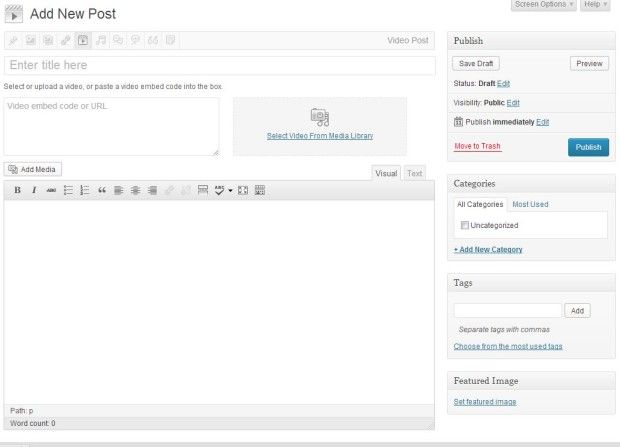Apply italic formatting in editor toolbar

pyautogui.click(x=34, y=190)
